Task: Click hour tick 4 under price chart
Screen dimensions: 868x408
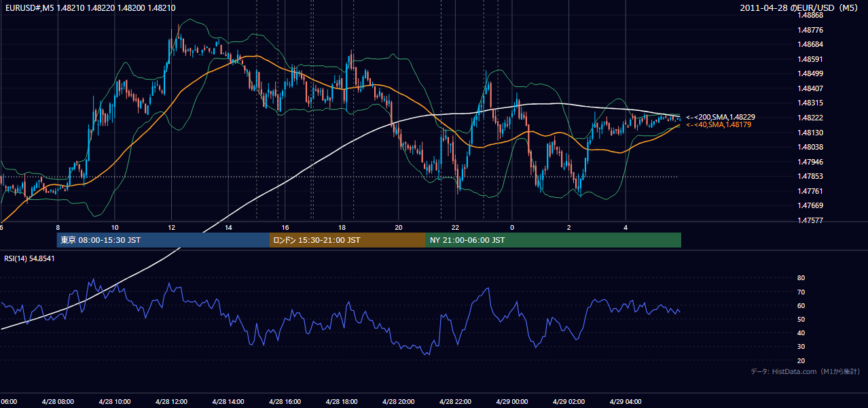Action: (x=626, y=228)
